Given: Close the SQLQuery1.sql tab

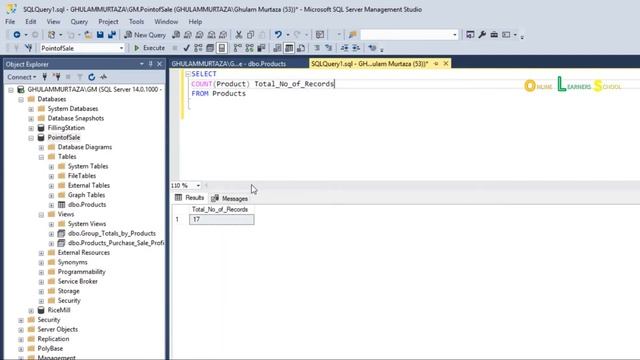Looking at the screenshot, I should 446,63.
